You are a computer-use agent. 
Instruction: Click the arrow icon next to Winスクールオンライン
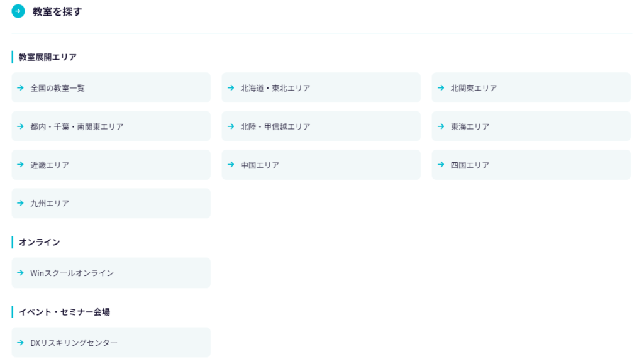[21, 273]
